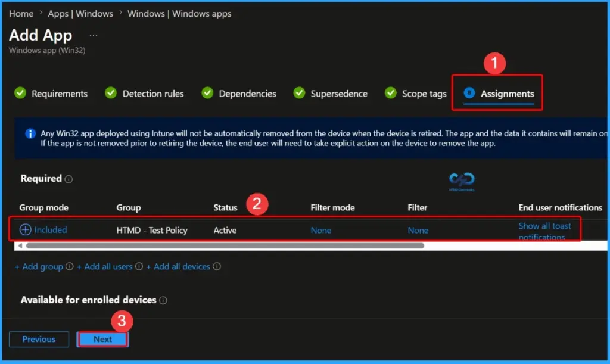The image size is (610, 364).
Task: Click + Add all users link
Action: [x=104, y=267]
